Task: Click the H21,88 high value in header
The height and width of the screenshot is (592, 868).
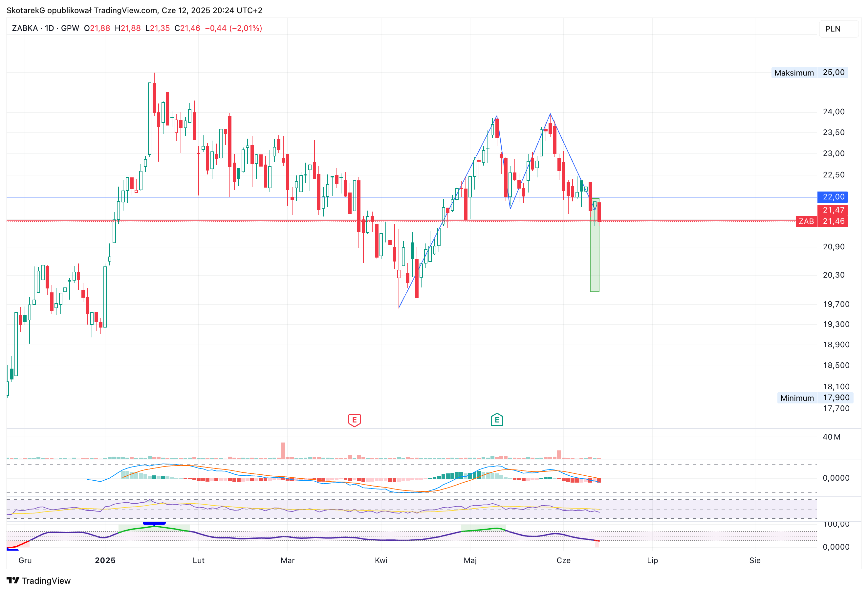Action: (128, 28)
